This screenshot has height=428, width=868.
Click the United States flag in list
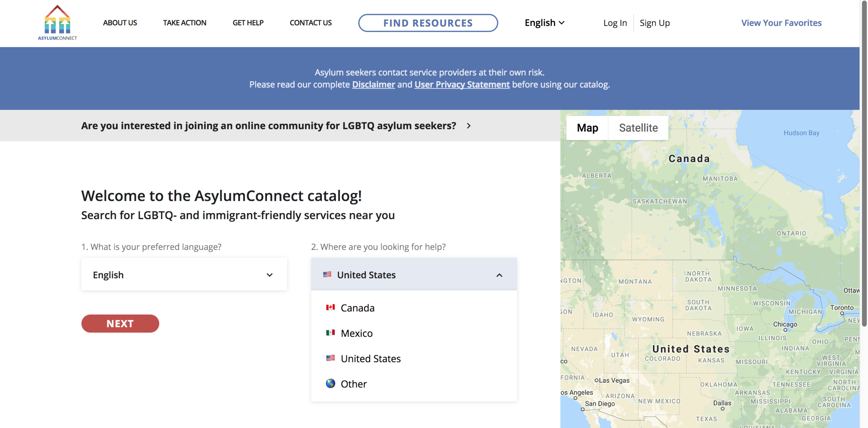coord(331,358)
